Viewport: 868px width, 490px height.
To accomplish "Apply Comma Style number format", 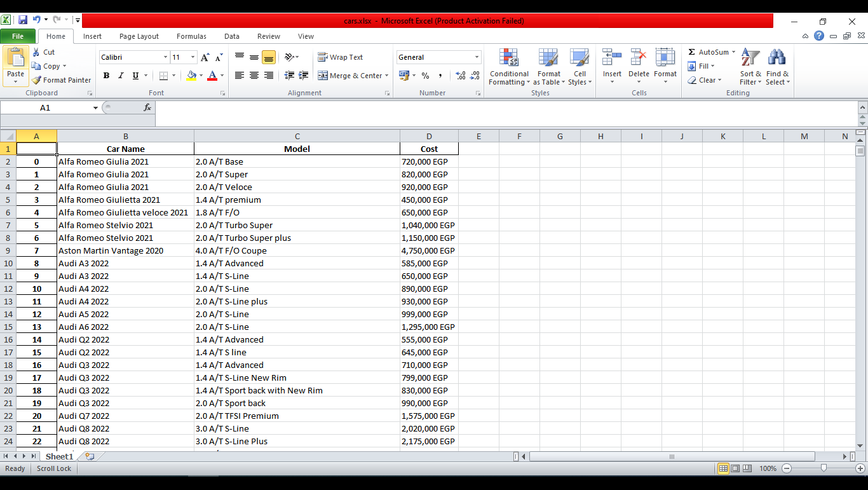I will (441, 76).
